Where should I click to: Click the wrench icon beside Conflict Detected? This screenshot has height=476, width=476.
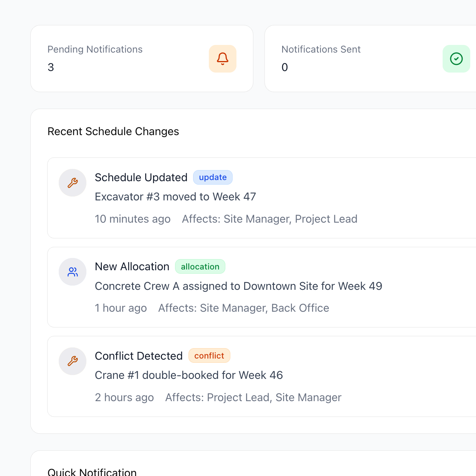click(x=73, y=361)
